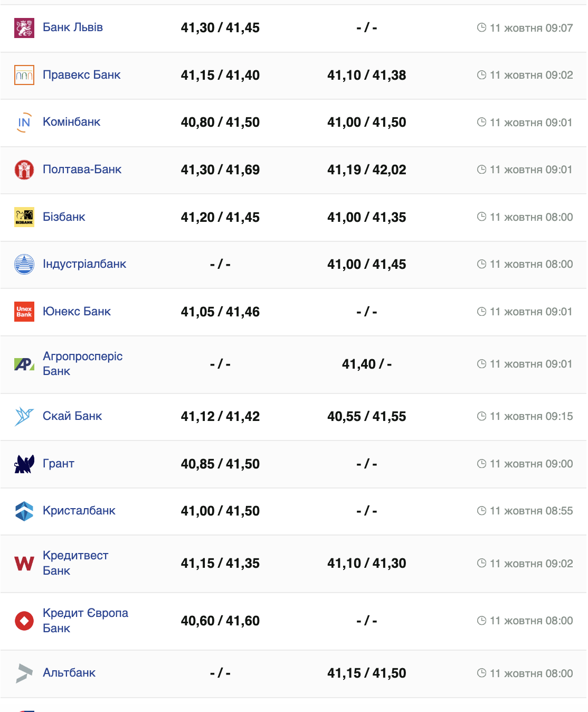Viewport: 588px width, 712px height.
Task: Open the Агропросперіс Банк link
Action: pyautogui.click(x=82, y=364)
